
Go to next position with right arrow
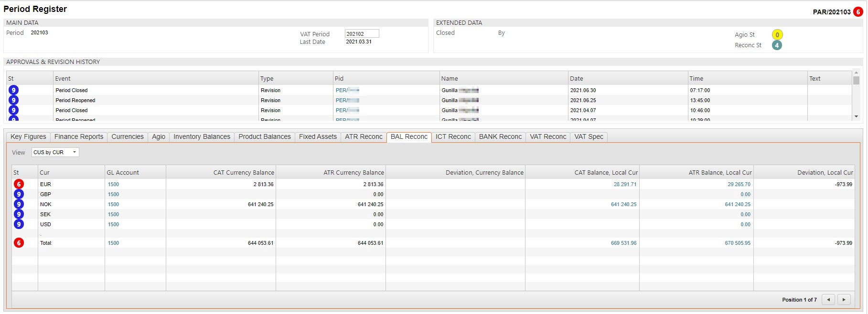click(844, 300)
